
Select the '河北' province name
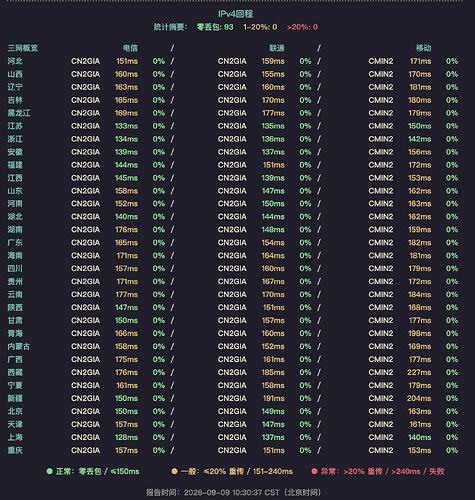click(15, 61)
